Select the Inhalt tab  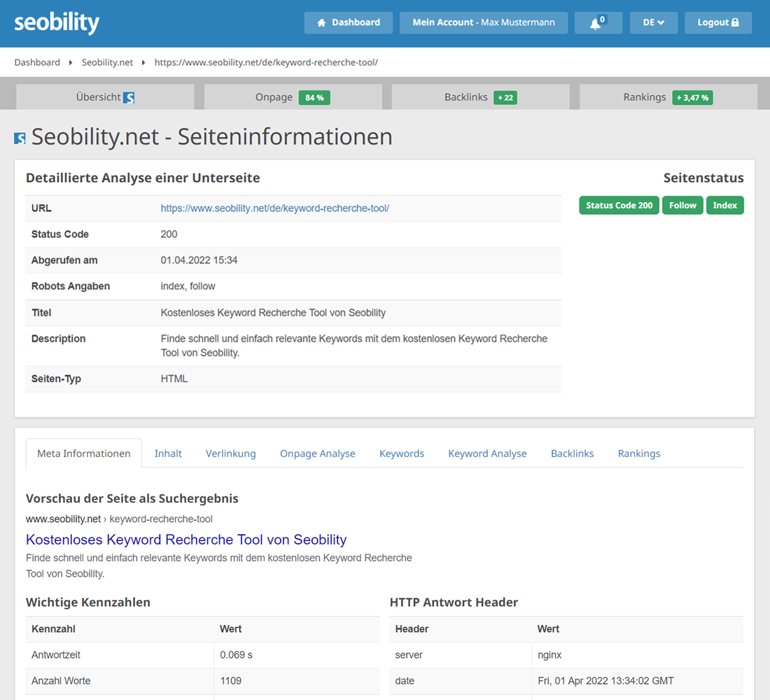(x=168, y=454)
